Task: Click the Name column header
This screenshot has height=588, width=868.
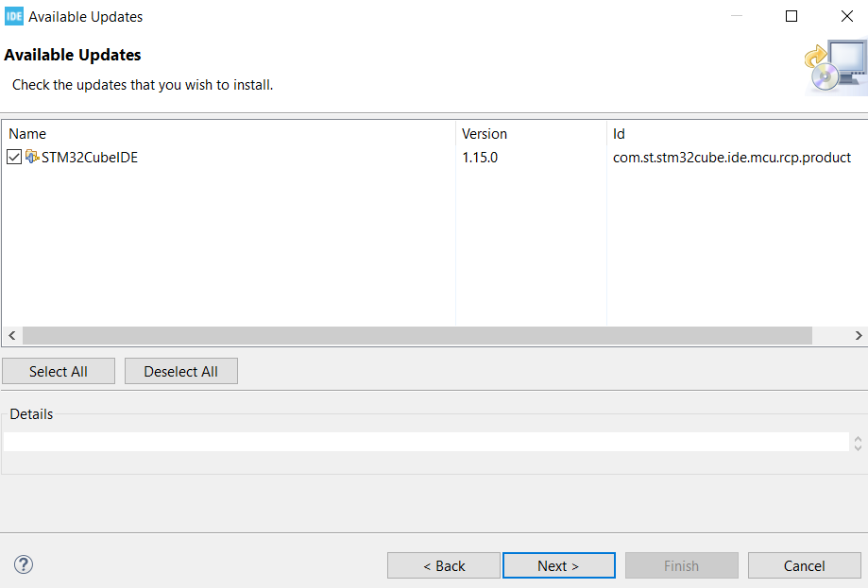Action: click(x=229, y=134)
